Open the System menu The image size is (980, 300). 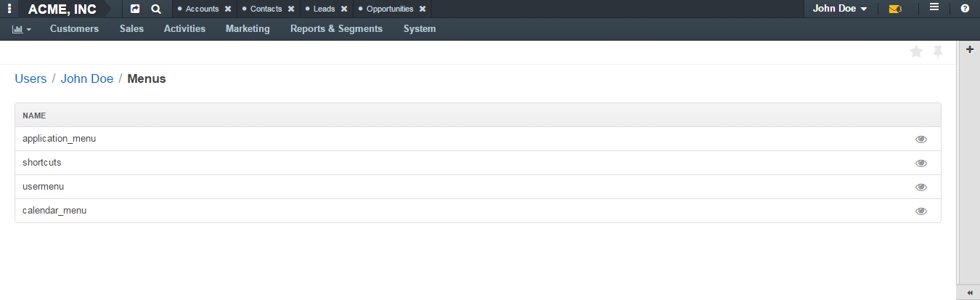(420, 29)
